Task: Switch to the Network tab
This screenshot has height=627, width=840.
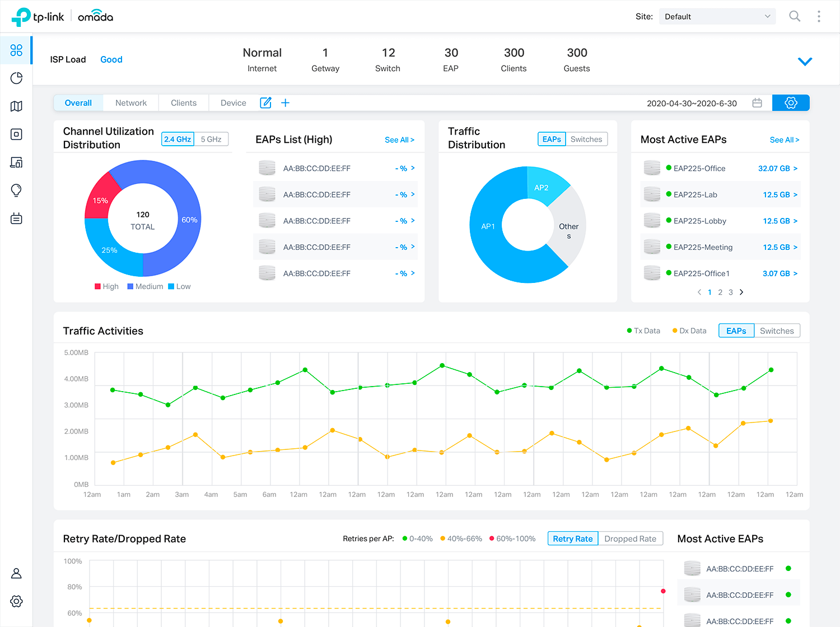Action: pyautogui.click(x=131, y=103)
